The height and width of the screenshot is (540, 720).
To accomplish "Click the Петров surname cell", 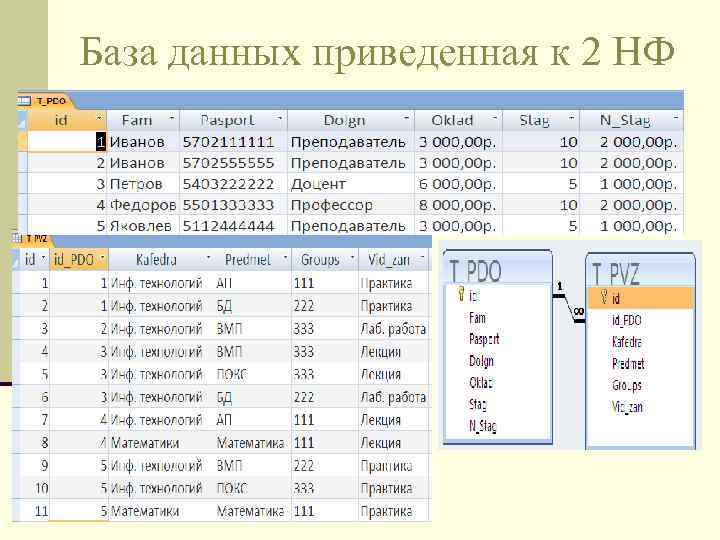I will [143, 184].
